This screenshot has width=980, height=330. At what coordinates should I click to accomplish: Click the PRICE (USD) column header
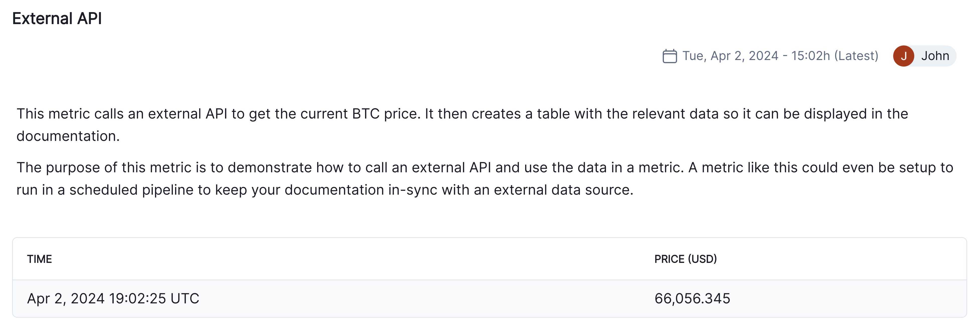tap(685, 259)
